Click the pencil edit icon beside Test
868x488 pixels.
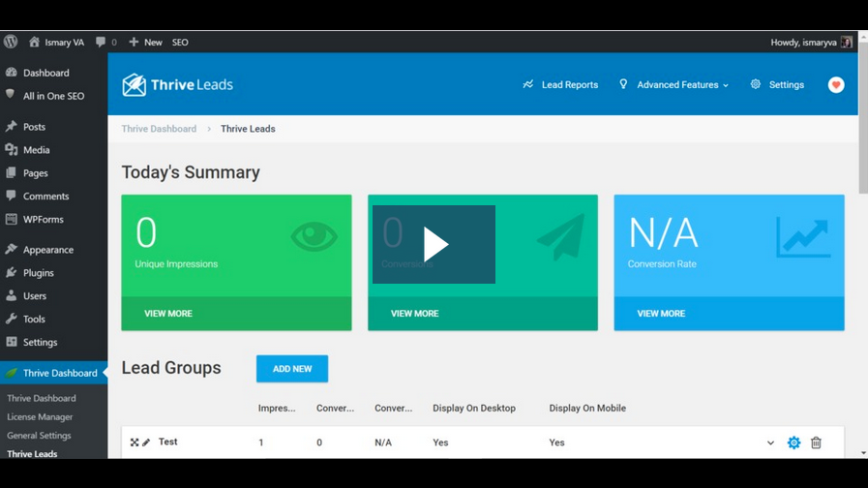(x=146, y=442)
